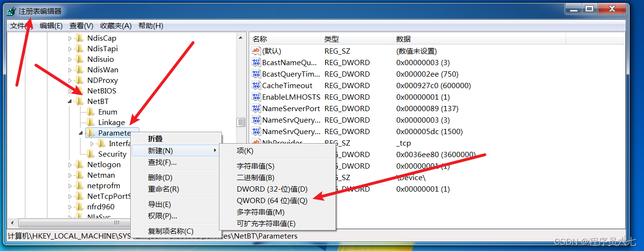Select 项(K) in the 新建 submenu
Viewport: 644px width, 251px height.
[x=277, y=151]
